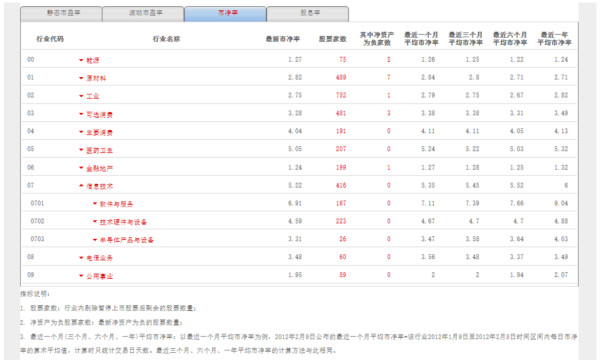Open the 金融地产 industry link
This screenshot has height=362, width=600.
pyautogui.click(x=99, y=168)
